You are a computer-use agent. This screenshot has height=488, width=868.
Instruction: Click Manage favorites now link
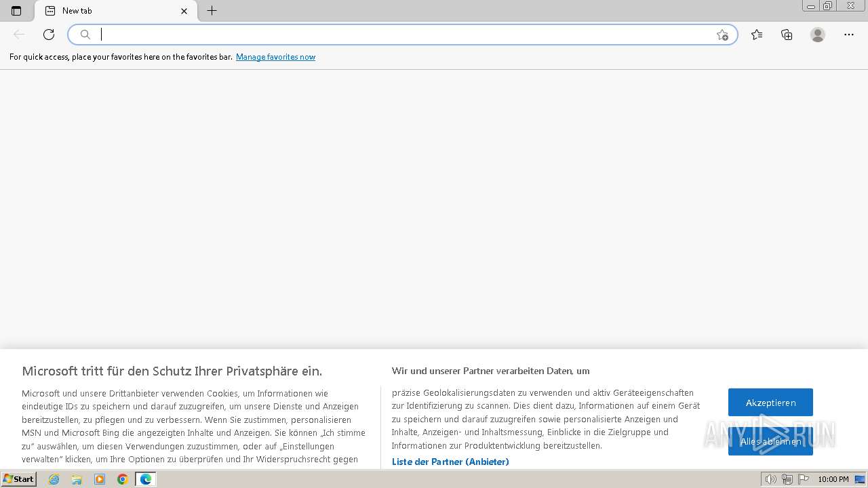pyautogui.click(x=275, y=57)
